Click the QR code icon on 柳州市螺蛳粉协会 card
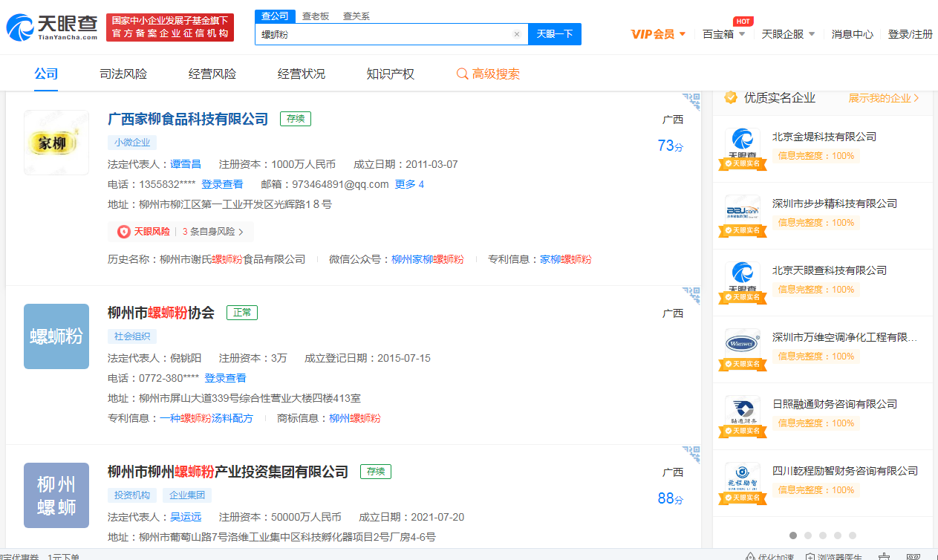This screenshot has width=938, height=560. click(x=691, y=295)
